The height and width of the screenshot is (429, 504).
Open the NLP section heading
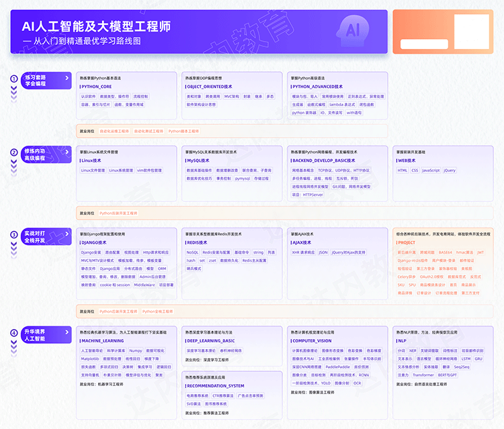coord(401,341)
